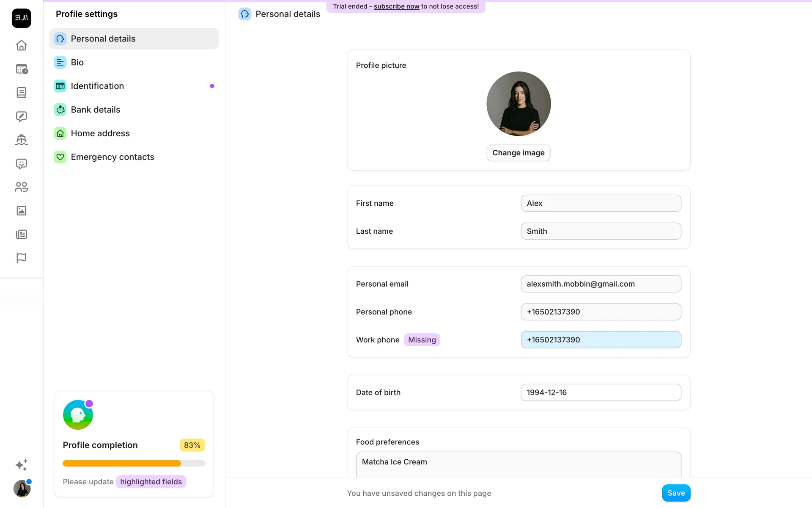This screenshot has width=812, height=508.
Task: Click the newspaper icon in sidebar
Action: click(21, 235)
